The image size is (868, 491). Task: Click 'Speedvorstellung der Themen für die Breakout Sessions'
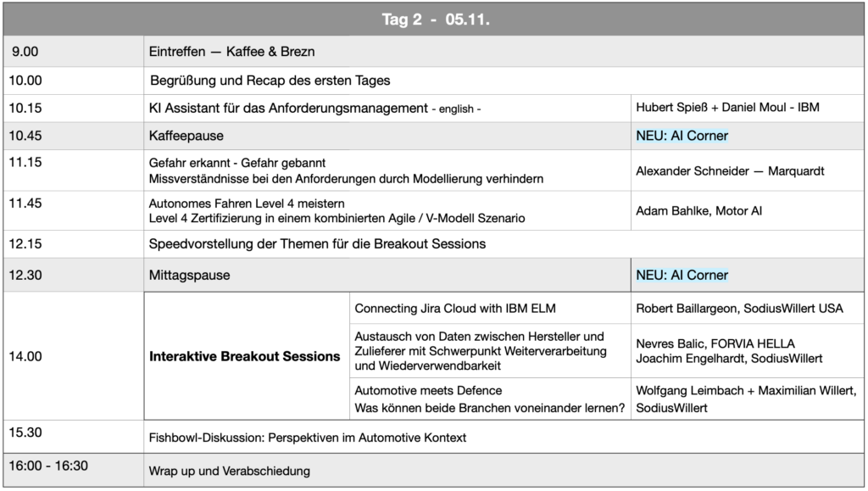(x=317, y=244)
